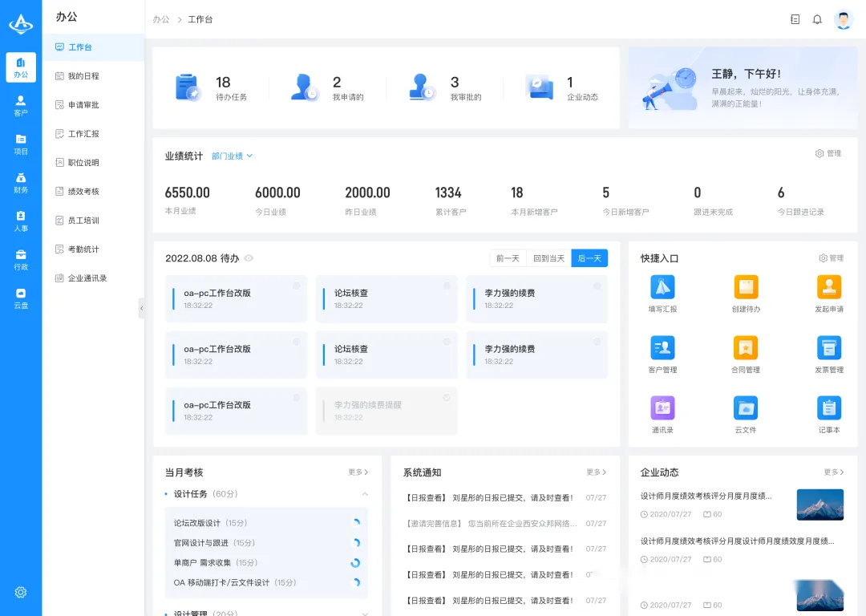Open the 客户管理 shortcut

click(662, 347)
